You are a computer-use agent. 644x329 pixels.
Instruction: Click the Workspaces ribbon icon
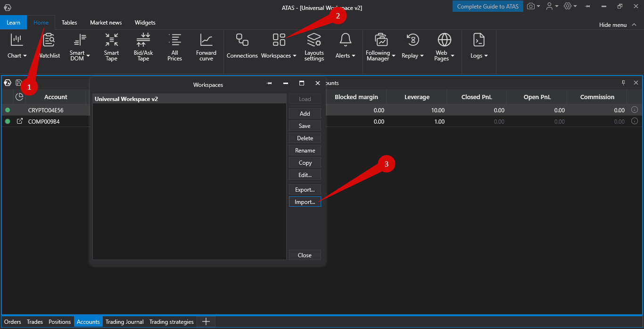[x=279, y=40]
